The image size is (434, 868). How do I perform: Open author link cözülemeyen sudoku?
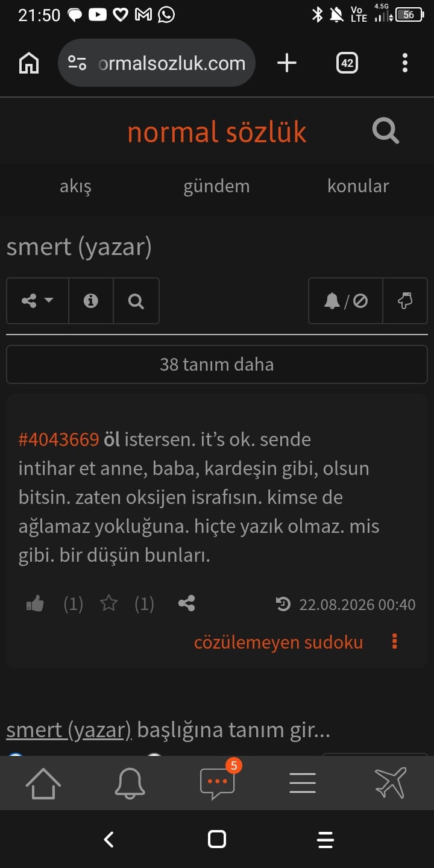(x=278, y=643)
